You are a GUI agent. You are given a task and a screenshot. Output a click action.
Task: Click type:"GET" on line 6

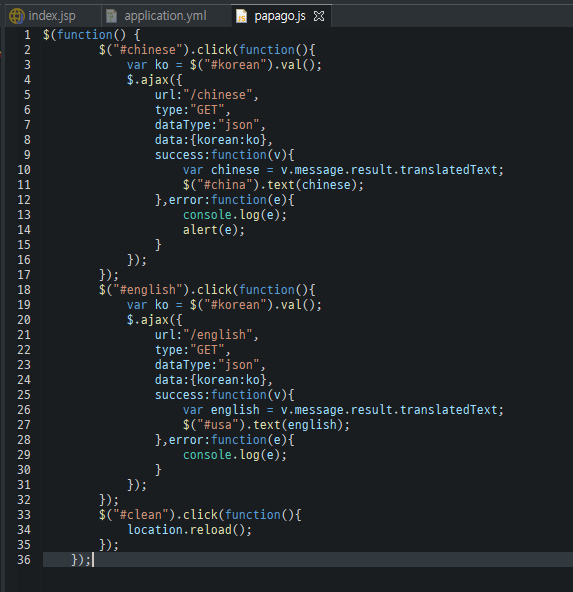pyautogui.click(x=193, y=110)
